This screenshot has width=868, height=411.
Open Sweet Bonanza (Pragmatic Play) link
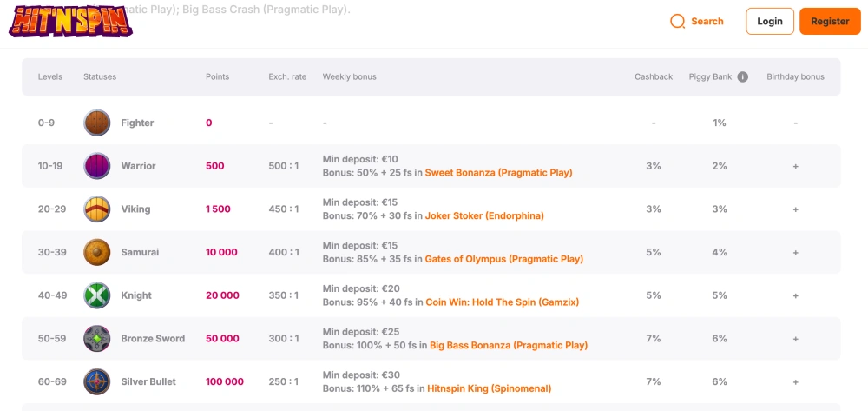[x=499, y=173]
